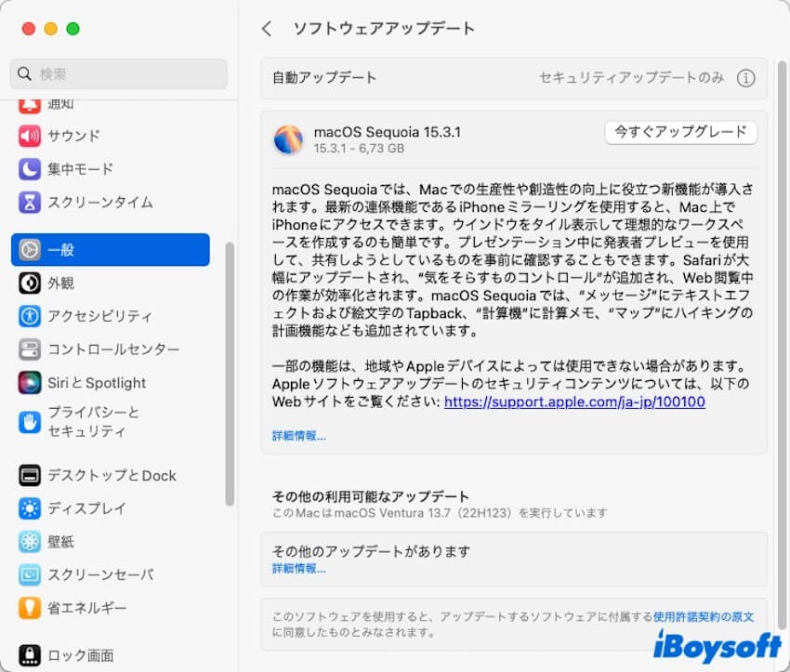This screenshot has height=672, width=790.
Task: Open the サウンド sound settings icon
Action: [x=29, y=136]
